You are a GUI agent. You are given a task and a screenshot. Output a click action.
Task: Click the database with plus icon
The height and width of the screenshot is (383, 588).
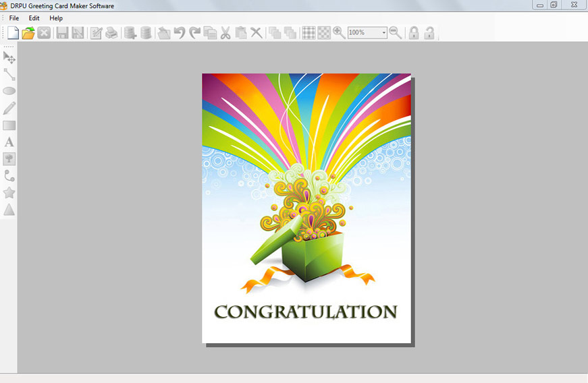click(130, 33)
